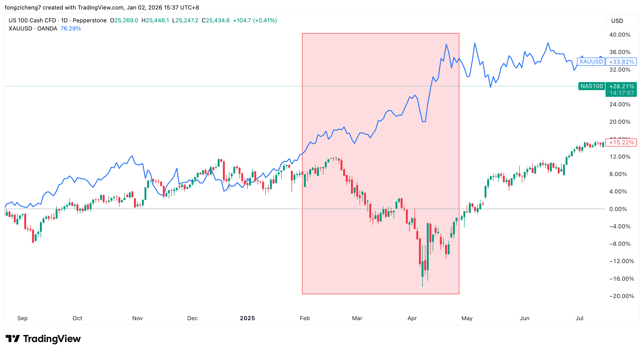Open the USD currency selector
Screen dimensions: 644x353
coord(617,21)
